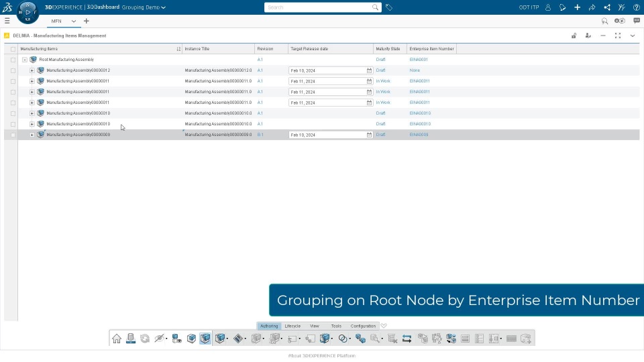Click the Target Release date column header

(331, 49)
